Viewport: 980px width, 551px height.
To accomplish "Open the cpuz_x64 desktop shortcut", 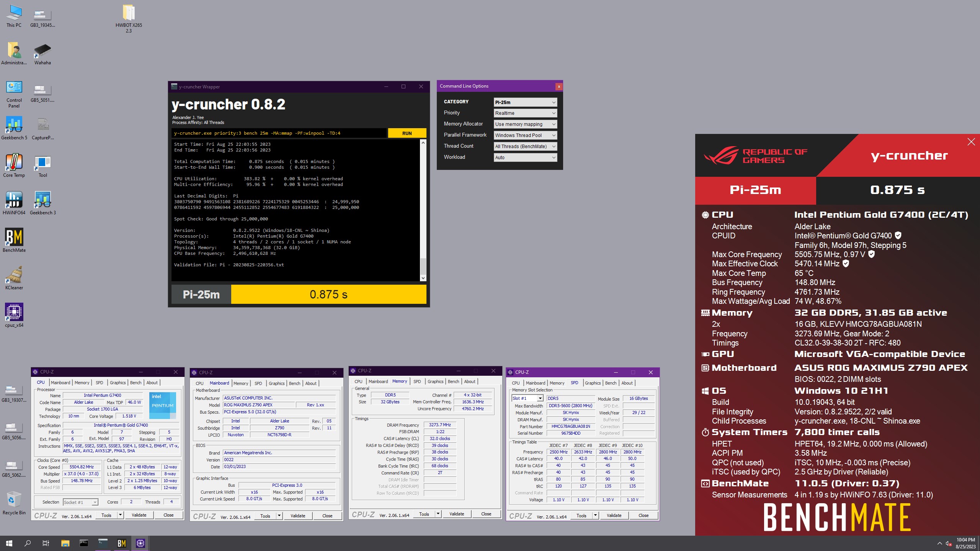I will click(x=14, y=316).
